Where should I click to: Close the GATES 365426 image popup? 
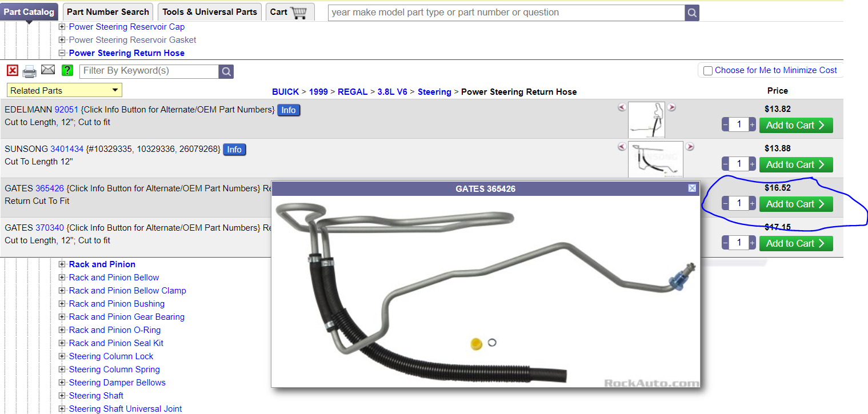[692, 188]
